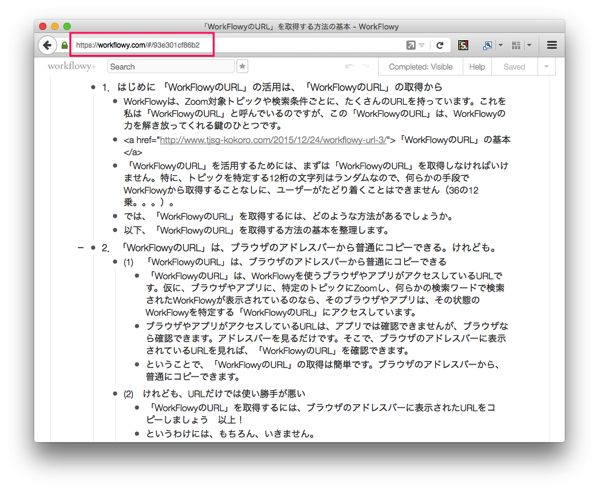
Task: Click the line というわけには、もちろん、いきません。
Action: coord(230,434)
